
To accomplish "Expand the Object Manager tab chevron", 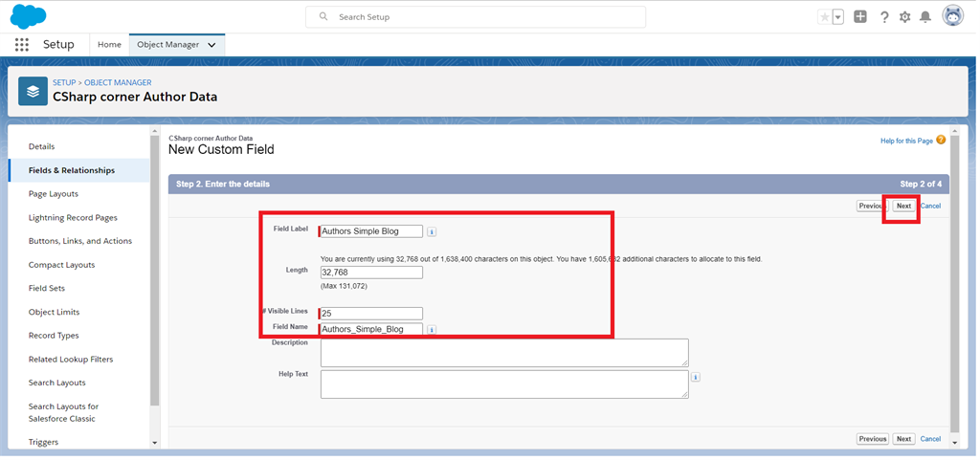I will pos(212,45).
